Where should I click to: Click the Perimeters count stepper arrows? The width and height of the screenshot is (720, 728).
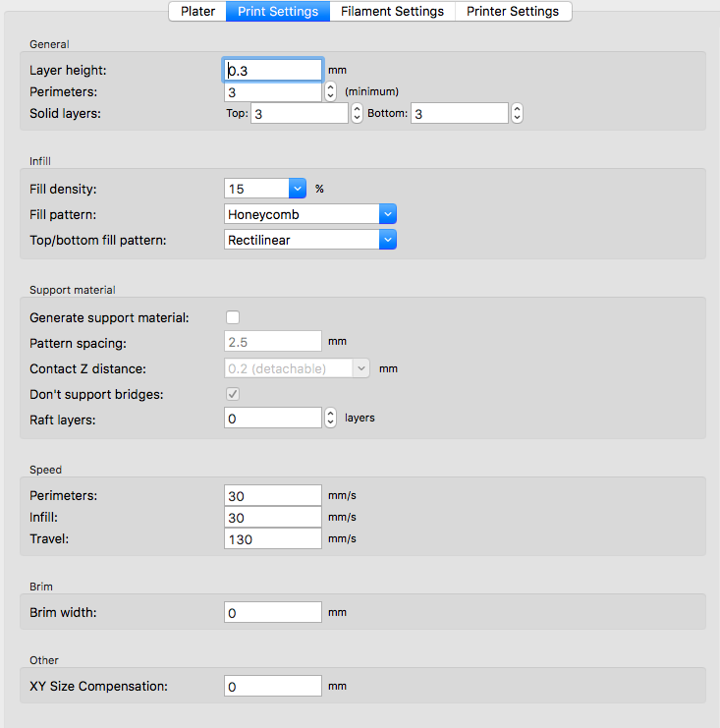click(x=330, y=91)
